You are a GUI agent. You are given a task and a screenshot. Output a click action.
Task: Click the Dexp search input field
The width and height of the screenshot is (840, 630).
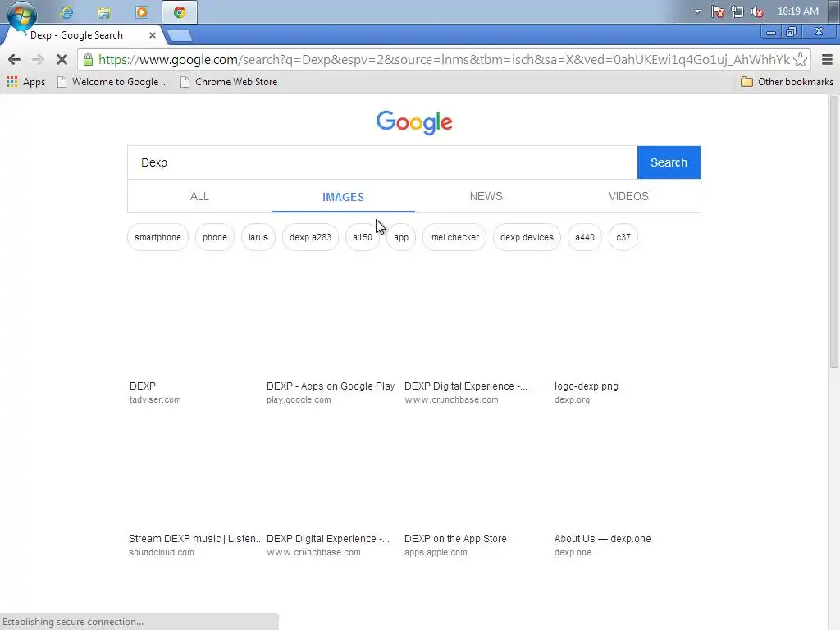[382, 162]
